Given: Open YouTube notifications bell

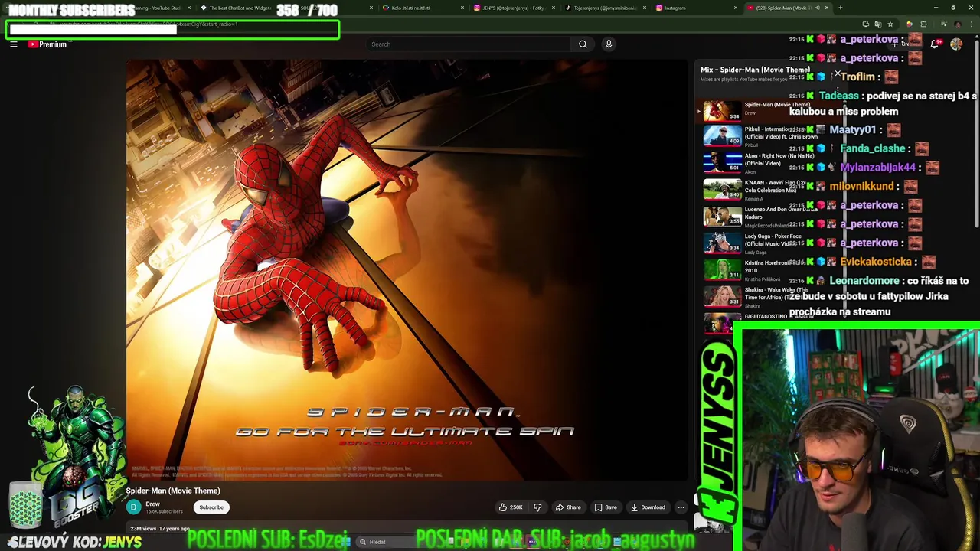Looking at the screenshot, I should click(x=935, y=44).
